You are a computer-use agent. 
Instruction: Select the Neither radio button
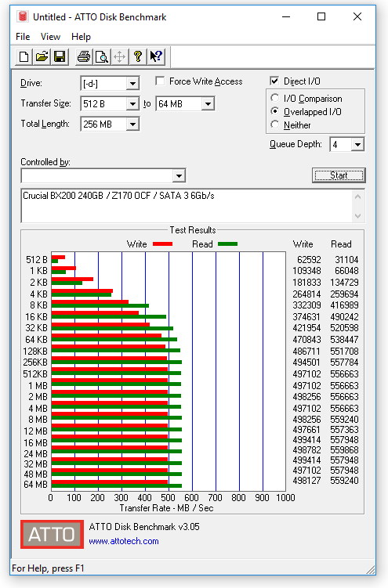pyautogui.click(x=275, y=124)
